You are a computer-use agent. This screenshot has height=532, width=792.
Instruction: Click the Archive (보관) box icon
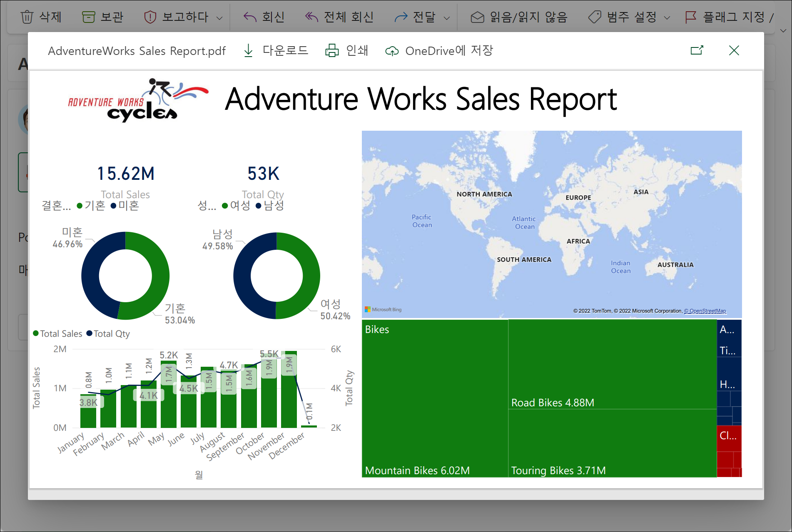tap(88, 17)
